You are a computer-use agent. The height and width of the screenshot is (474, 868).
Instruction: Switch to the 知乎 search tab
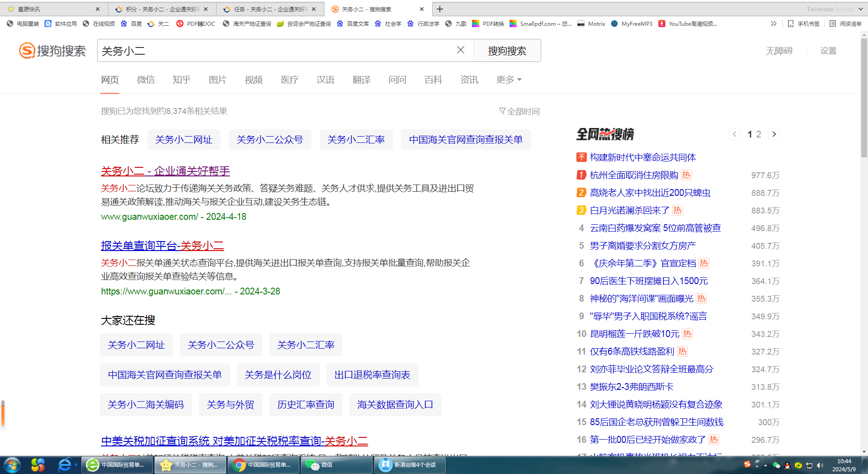[x=182, y=80]
